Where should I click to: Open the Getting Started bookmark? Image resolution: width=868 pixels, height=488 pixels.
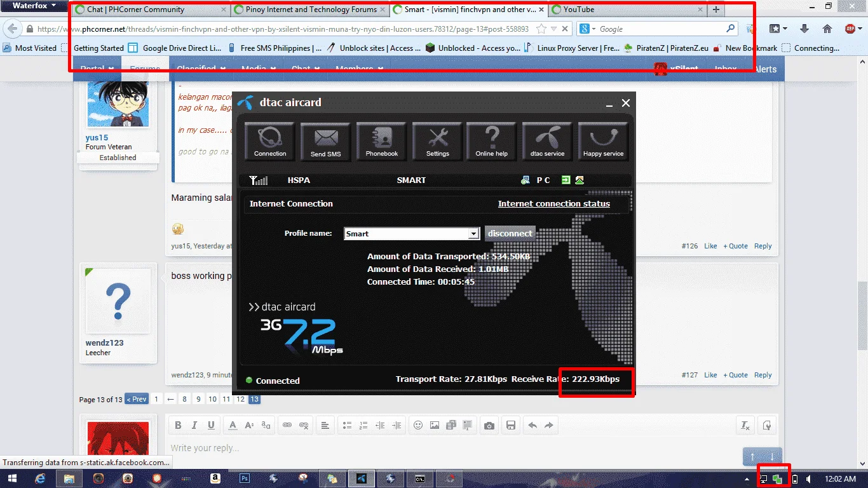click(93, 48)
